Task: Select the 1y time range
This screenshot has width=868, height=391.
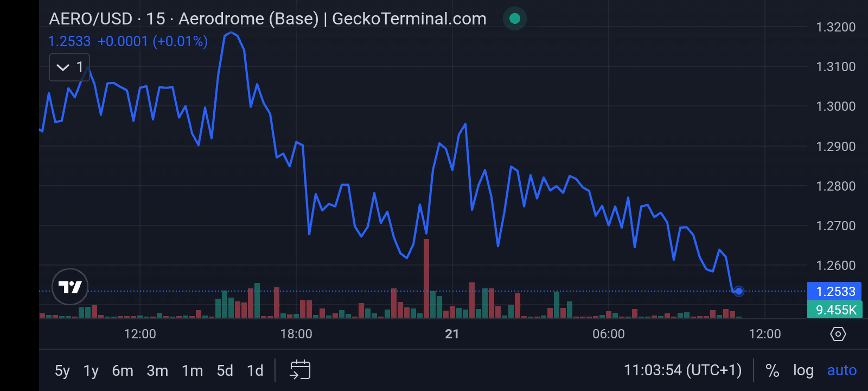Action: point(91,370)
